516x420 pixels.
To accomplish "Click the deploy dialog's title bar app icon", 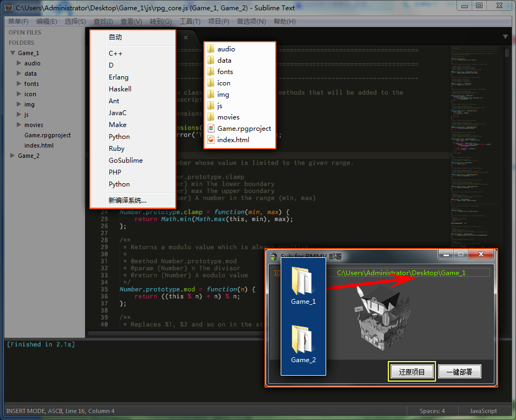I will point(274,257).
